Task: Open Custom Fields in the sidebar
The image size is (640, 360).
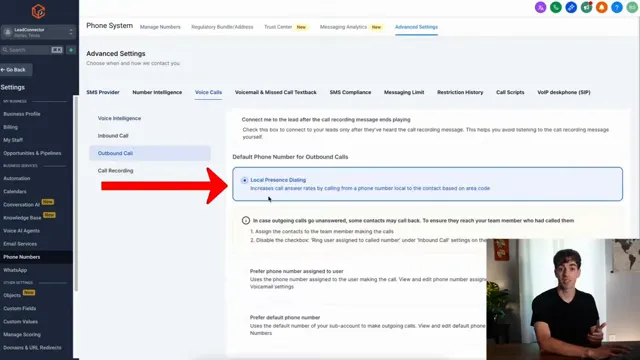Action: 20,308
